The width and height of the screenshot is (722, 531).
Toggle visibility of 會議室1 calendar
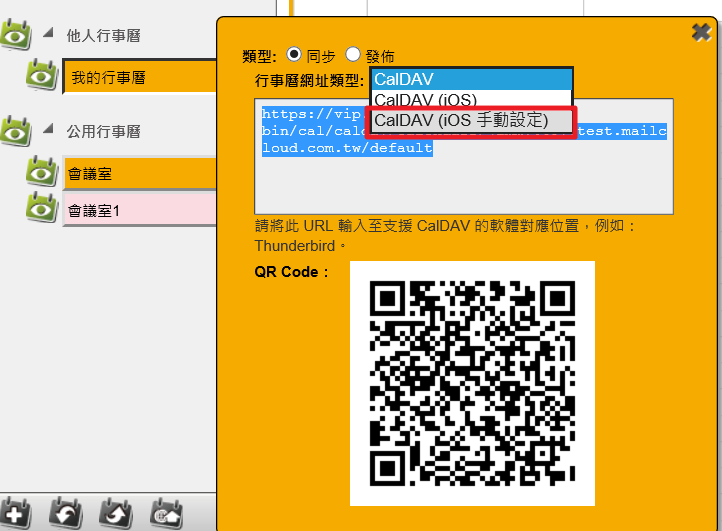coord(42,208)
